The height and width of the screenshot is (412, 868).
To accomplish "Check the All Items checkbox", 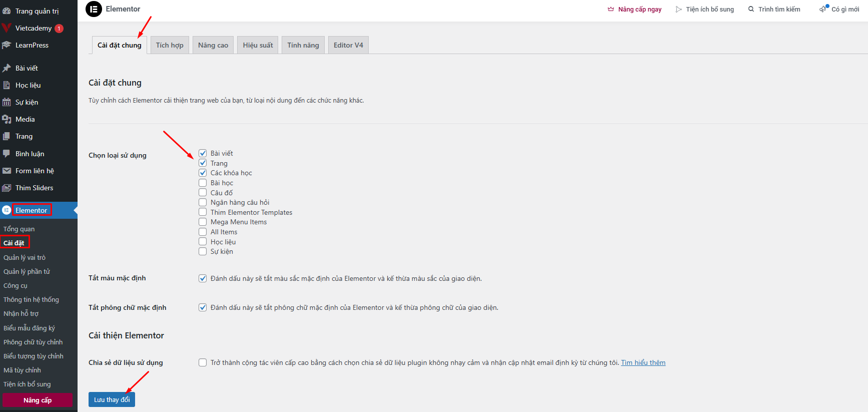I will coord(203,232).
